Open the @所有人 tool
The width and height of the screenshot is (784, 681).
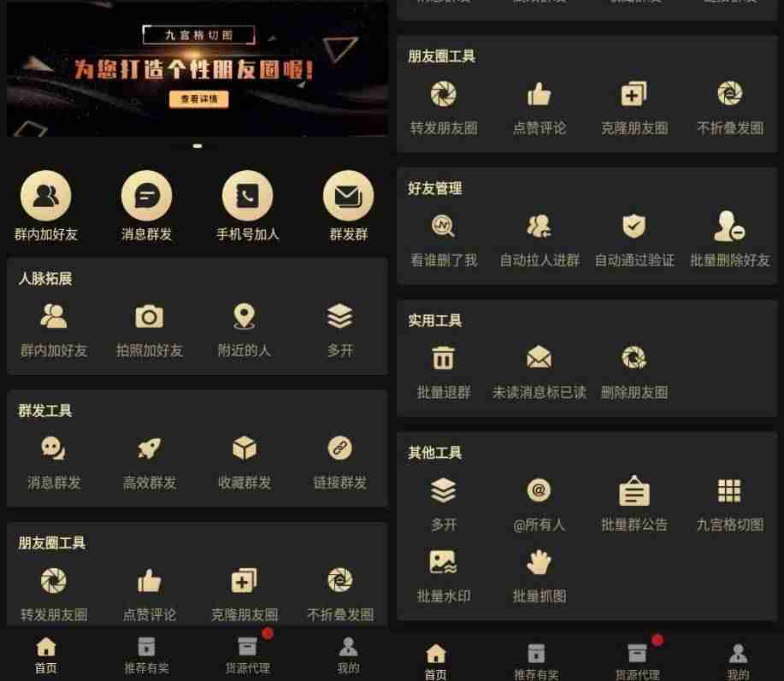tap(539, 490)
